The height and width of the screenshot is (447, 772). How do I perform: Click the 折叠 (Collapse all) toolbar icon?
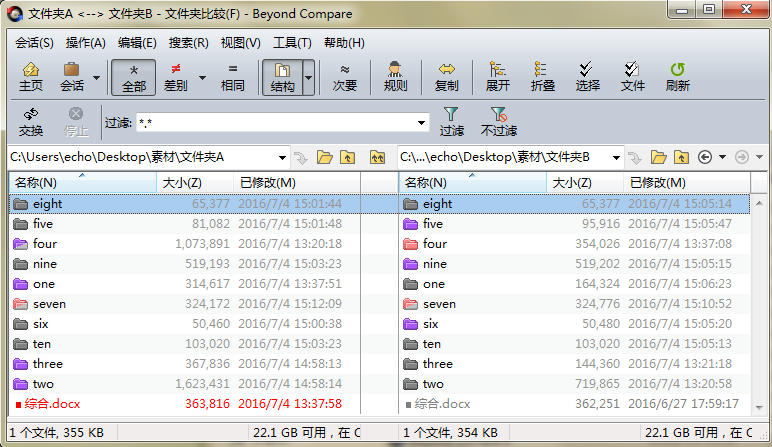[543, 76]
